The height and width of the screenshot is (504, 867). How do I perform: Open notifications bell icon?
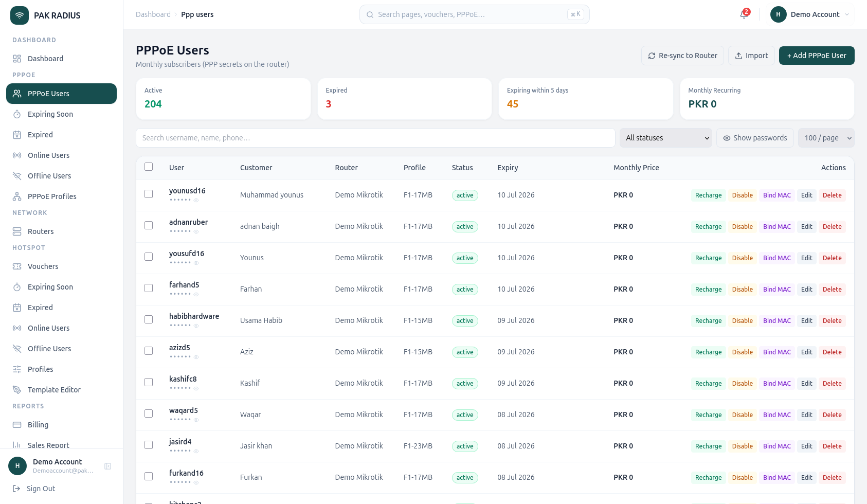(744, 14)
